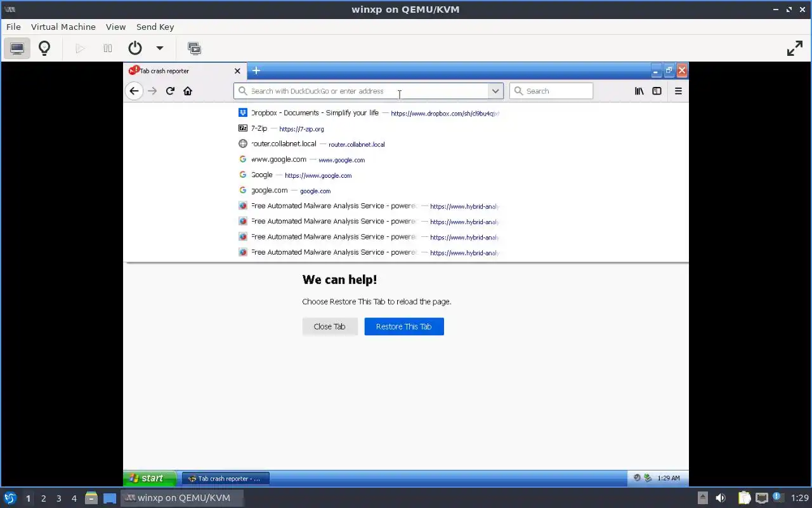Show the graphical console view
Viewport: 812px width, 508px height.
click(17, 48)
